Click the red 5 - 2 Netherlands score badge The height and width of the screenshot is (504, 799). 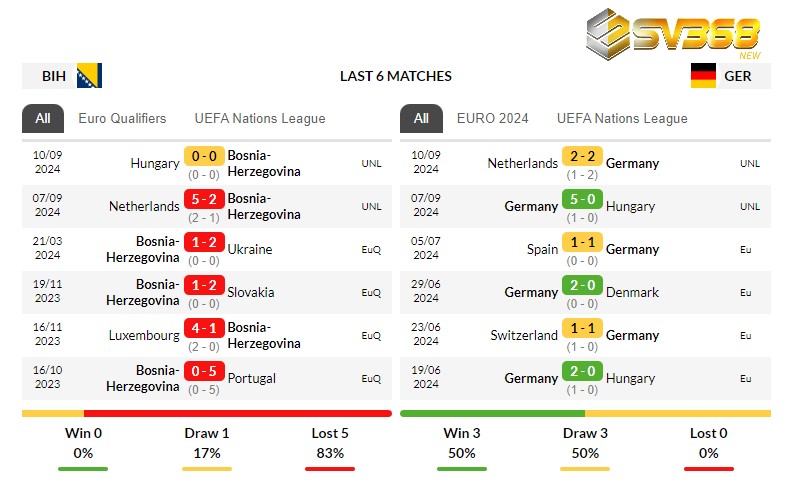[x=203, y=200]
